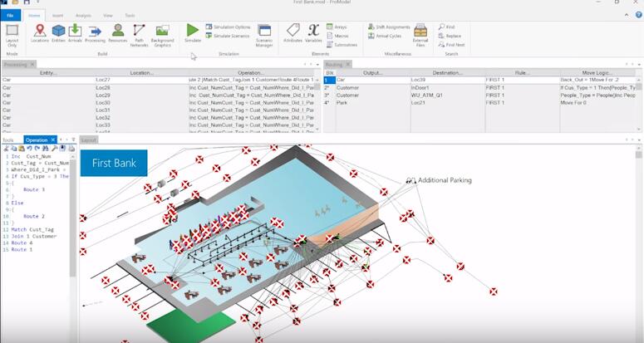This screenshot has width=644, height=343.
Task: Select the Loc31 processing row
Action: (159, 110)
